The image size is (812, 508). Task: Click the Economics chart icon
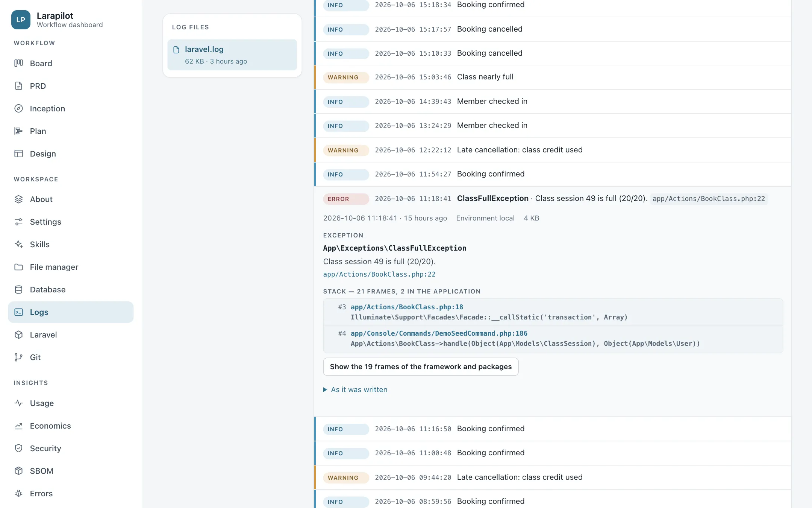tap(18, 426)
